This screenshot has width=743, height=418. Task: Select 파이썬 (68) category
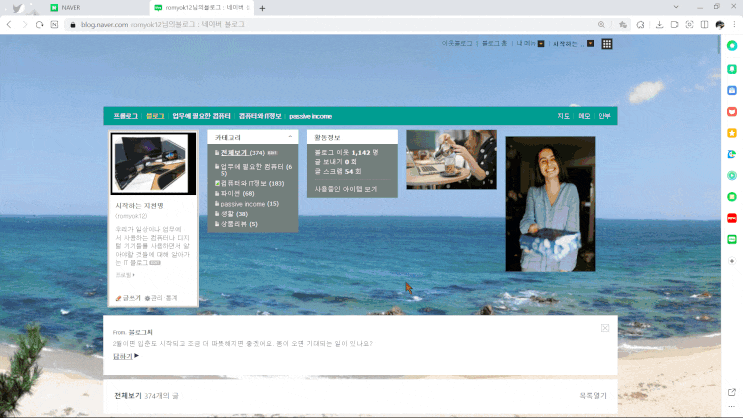coord(237,194)
